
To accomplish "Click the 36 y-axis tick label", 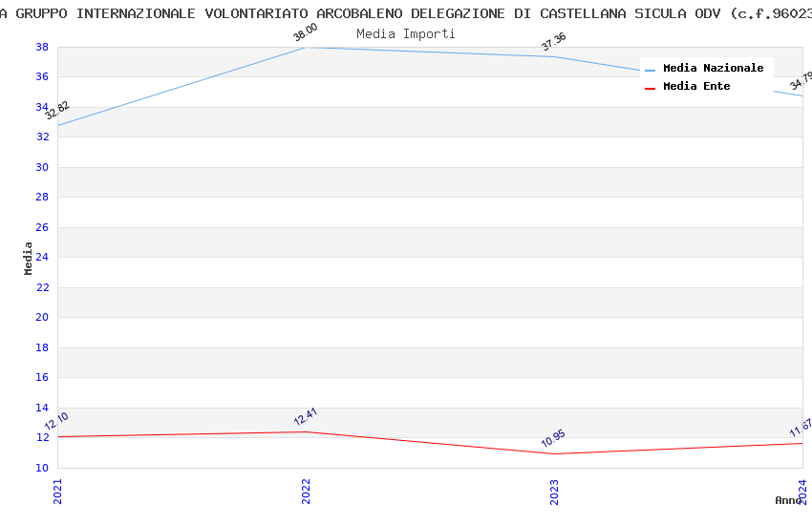I will 42,76.
